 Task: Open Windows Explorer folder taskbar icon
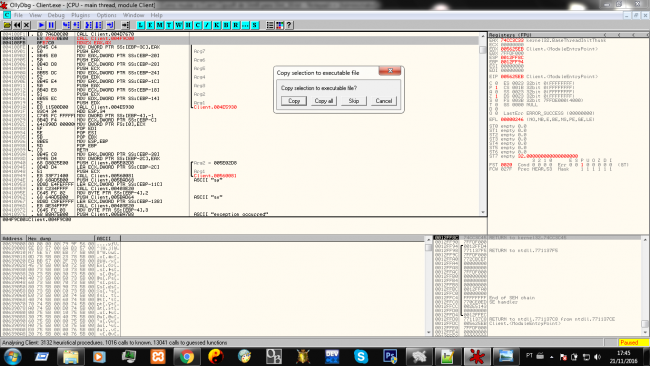tap(70, 356)
